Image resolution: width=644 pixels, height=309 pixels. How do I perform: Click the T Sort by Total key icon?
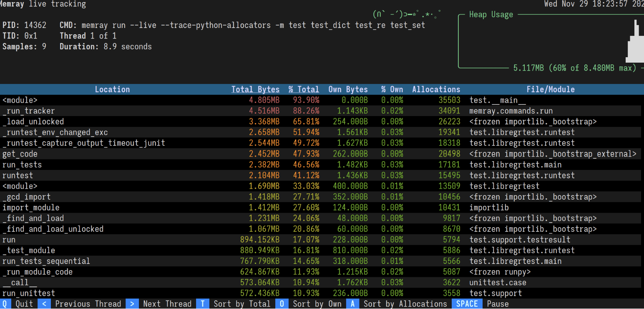tap(203, 304)
